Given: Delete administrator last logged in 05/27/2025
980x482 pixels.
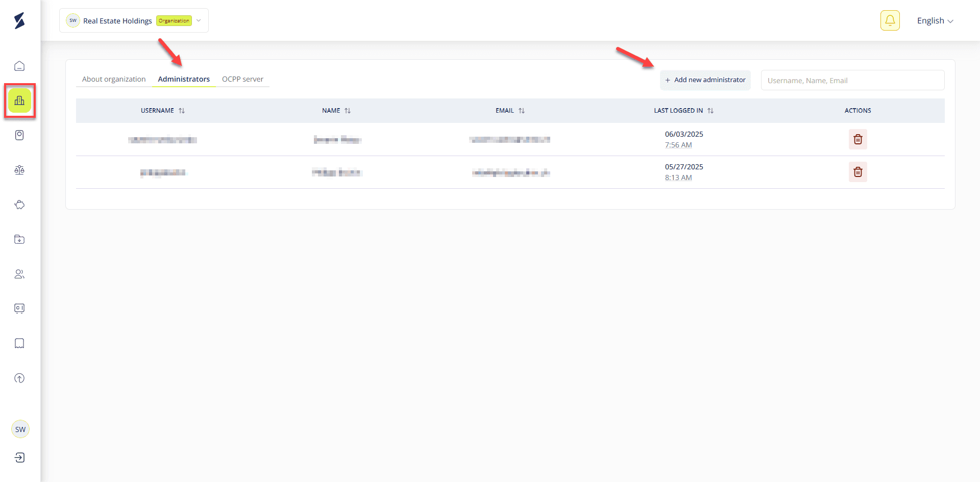Looking at the screenshot, I should click(x=857, y=172).
